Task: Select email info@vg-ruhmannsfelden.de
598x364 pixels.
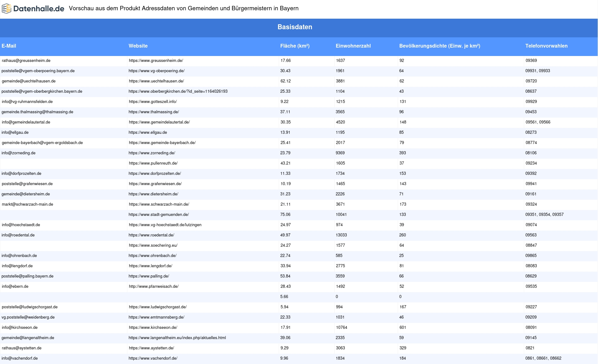Action: pos(27,102)
